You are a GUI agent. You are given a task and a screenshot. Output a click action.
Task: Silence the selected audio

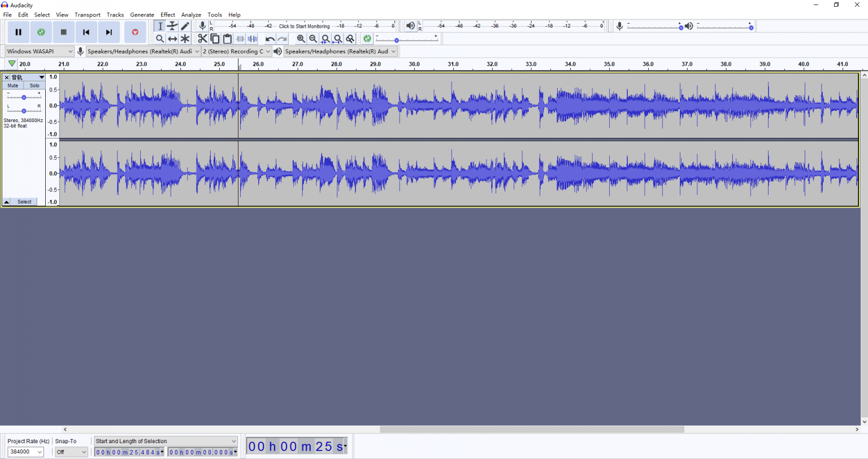(x=252, y=38)
